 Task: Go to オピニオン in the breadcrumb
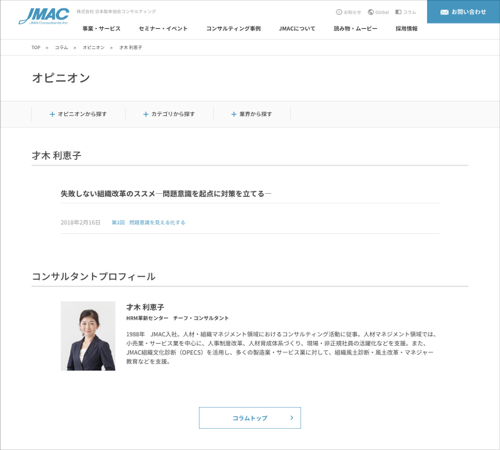tap(94, 48)
